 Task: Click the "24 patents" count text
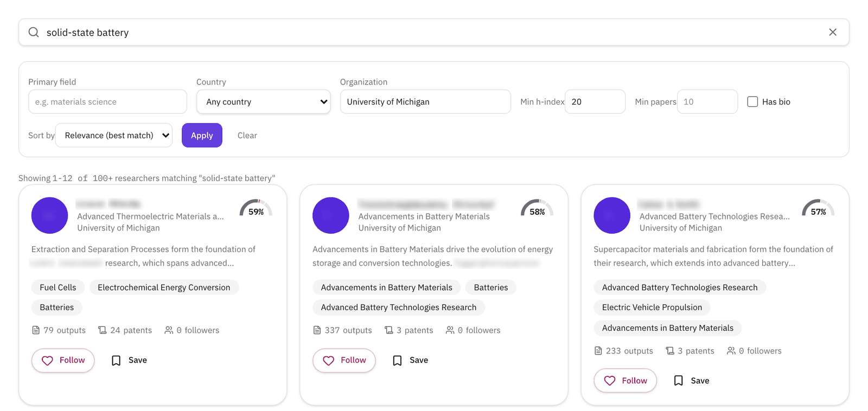pyautogui.click(x=131, y=330)
